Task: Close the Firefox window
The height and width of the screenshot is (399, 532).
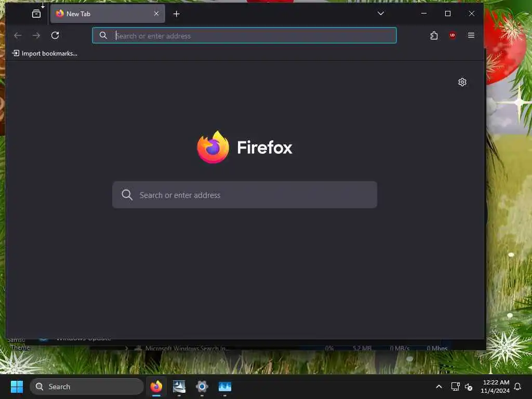Action: click(x=472, y=14)
